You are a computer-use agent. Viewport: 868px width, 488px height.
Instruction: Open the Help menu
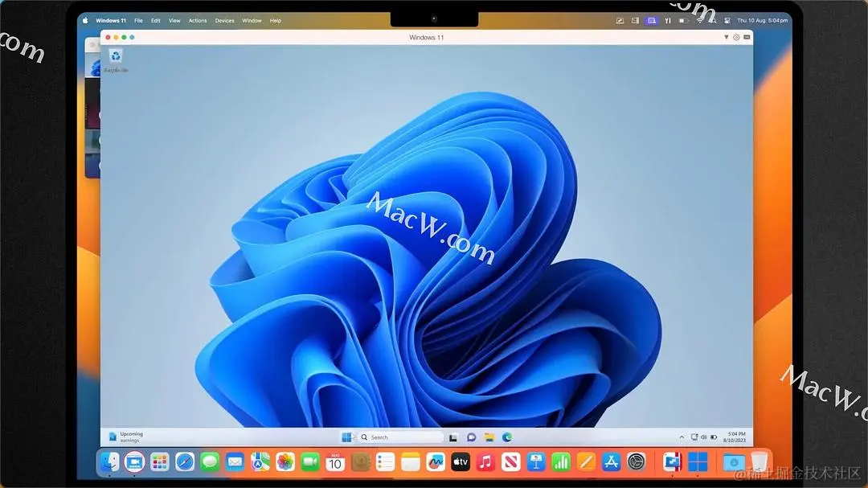pos(275,20)
